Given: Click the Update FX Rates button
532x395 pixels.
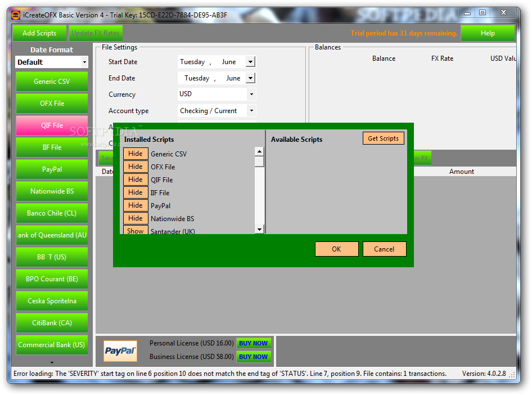Looking at the screenshot, I should (x=96, y=33).
